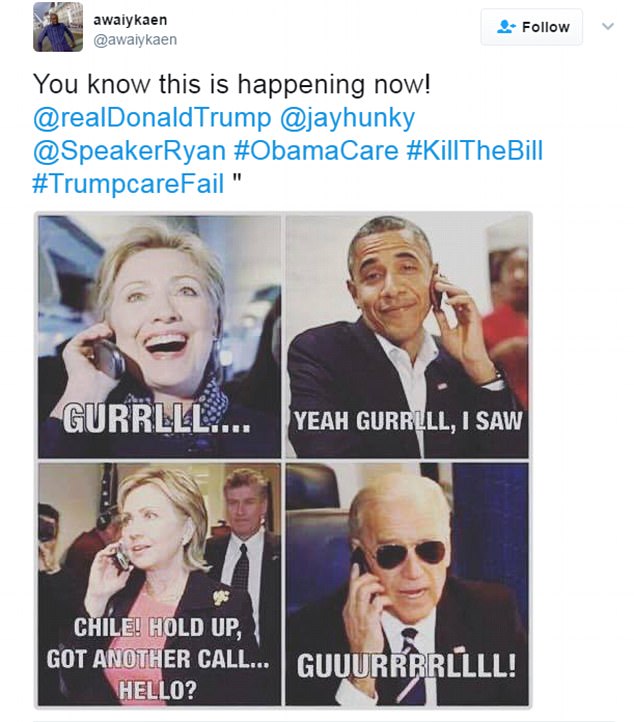Open the @SpeakerRyan mention

pyautogui.click(x=129, y=151)
